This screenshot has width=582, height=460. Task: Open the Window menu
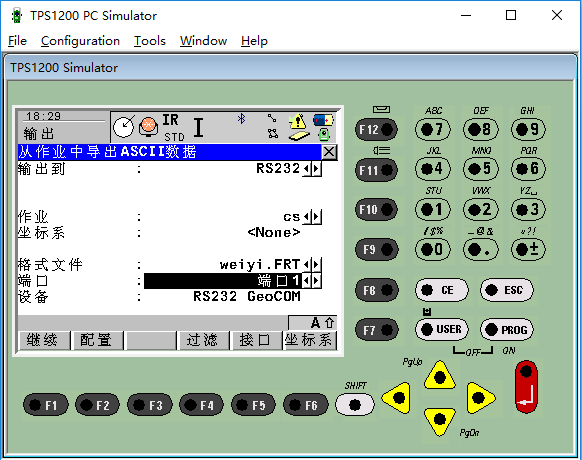(203, 41)
